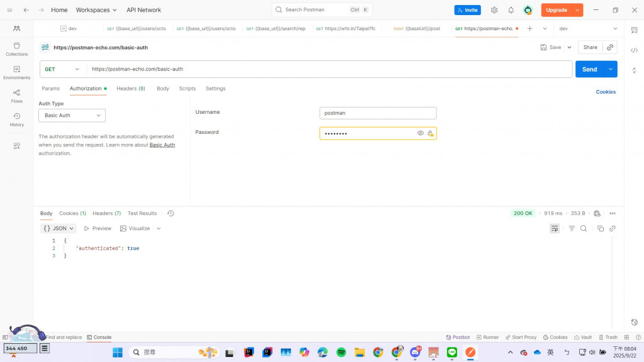644x362 pixels.
Task: Open the Cookies link
Action: click(x=606, y=92)
